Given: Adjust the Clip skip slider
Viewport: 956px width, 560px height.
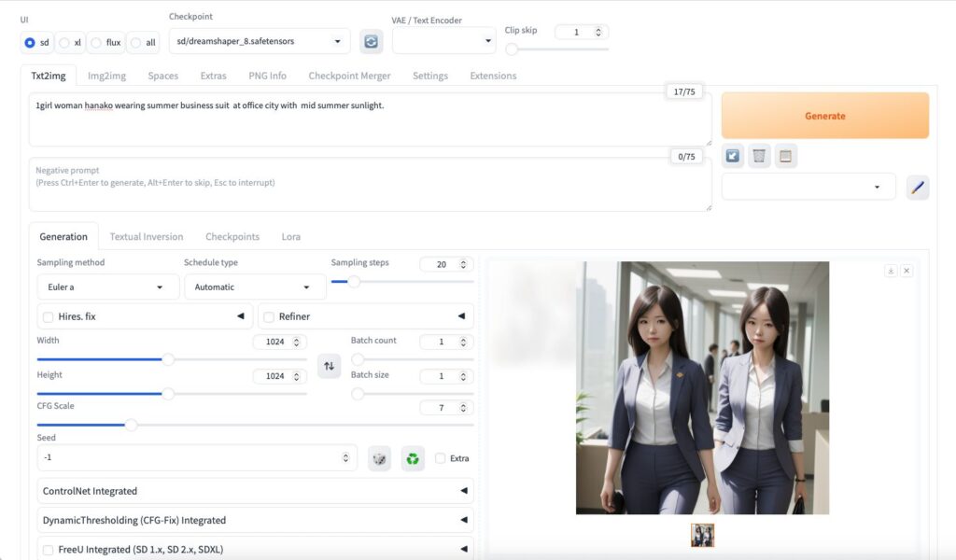Looking at the screenshot, I should [x=556, y=49].
